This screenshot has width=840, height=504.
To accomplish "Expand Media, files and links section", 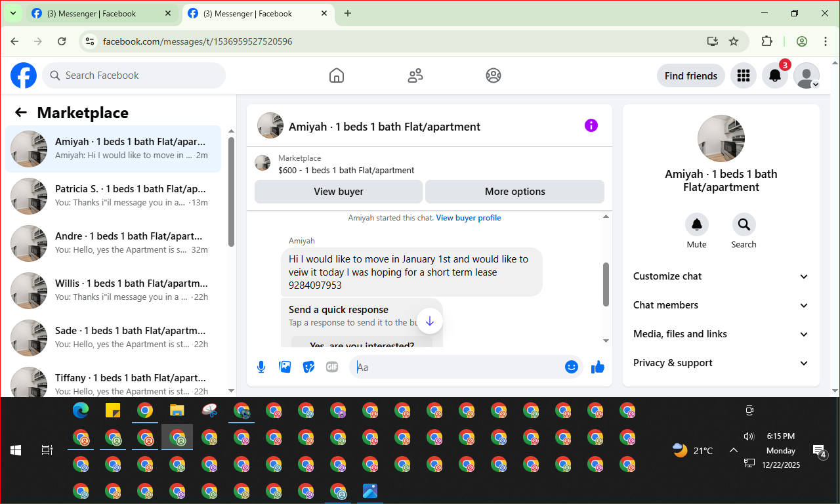I will [721, 334].
